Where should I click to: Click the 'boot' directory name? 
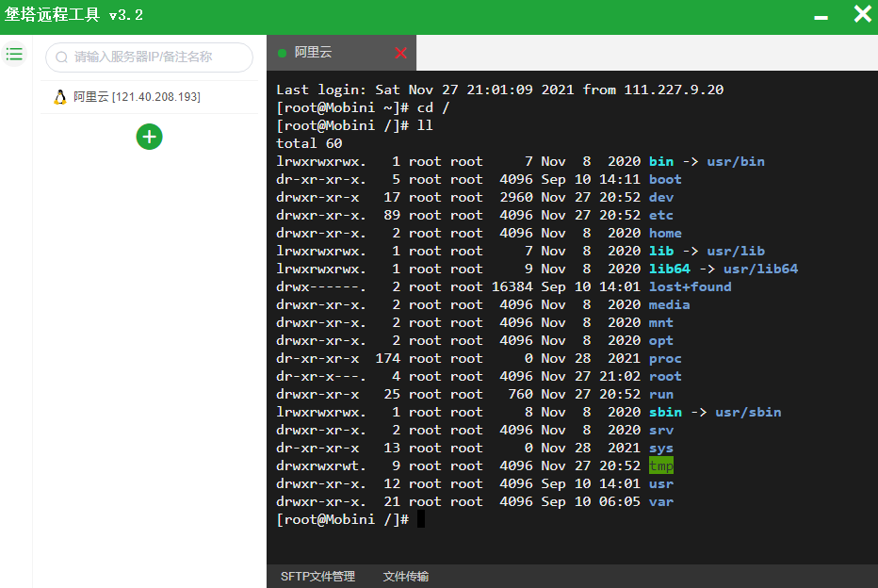(x=665, y=179)
